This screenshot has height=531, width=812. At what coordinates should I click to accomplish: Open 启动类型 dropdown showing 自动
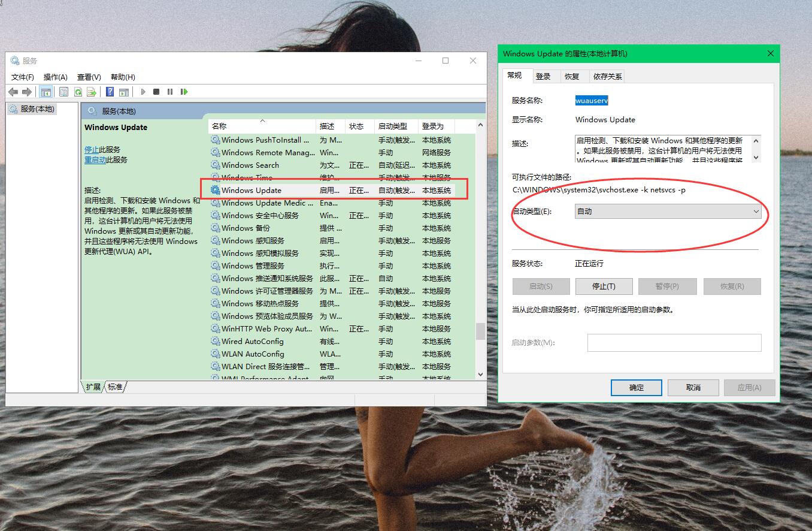668,211
